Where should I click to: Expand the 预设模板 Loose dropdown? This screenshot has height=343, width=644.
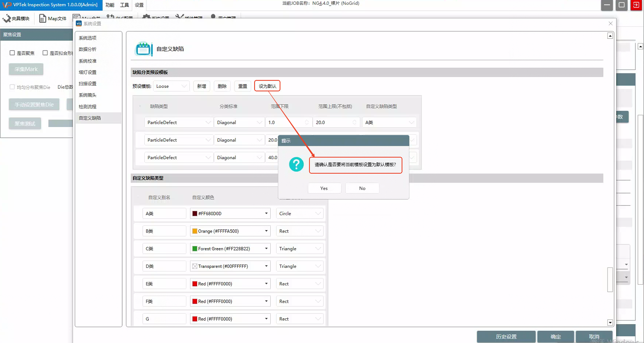click(171, 86)
